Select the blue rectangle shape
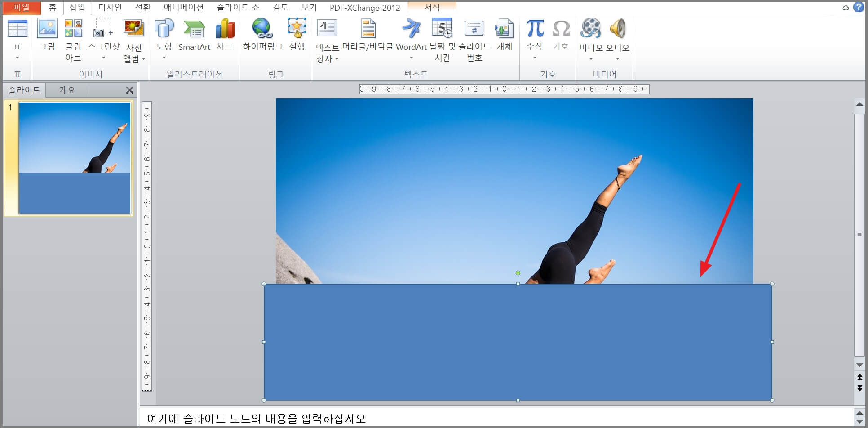The width and height of the screenshot is (868, 428). [518, 342]
